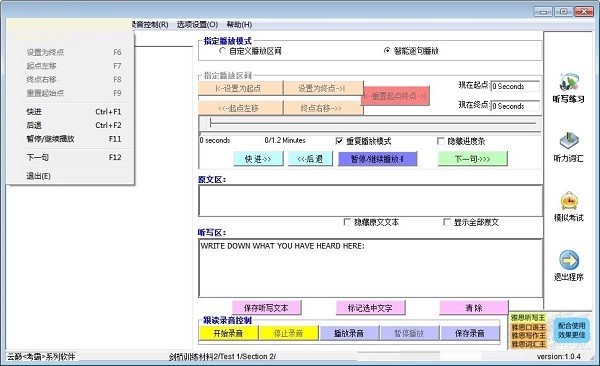600x366 pixels.
Task: Click the blue 暂停/继续播放 button
Action: point(377,159)
